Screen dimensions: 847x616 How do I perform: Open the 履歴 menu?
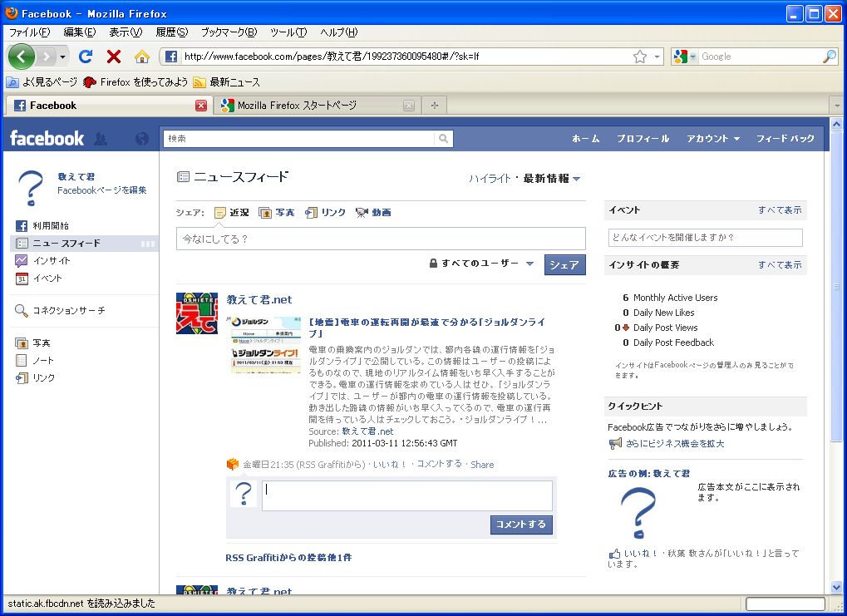click(172, 32)
